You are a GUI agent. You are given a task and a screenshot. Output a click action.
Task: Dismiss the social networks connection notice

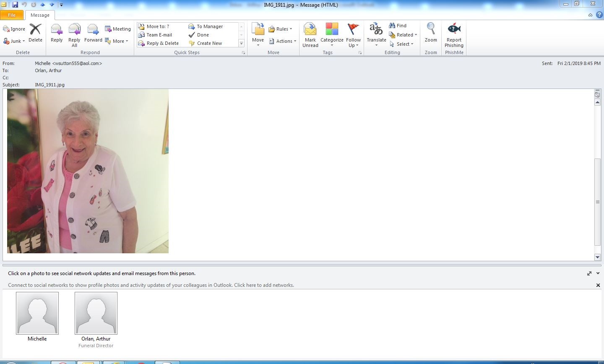[x=598, y=285]
